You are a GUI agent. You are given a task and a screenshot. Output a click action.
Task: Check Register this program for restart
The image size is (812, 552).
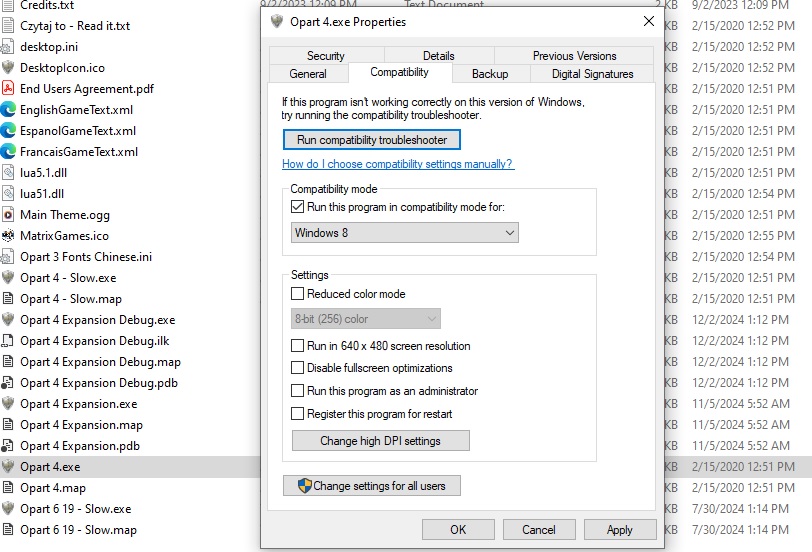[297, 414]
